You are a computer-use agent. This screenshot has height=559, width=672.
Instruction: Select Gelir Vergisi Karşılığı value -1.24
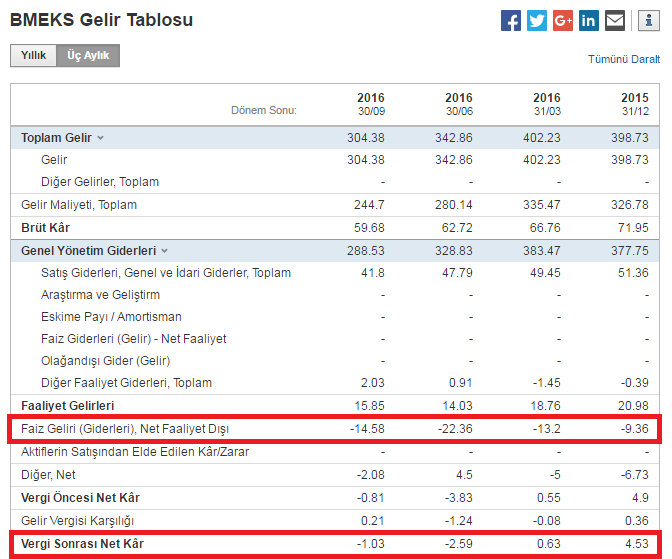coord(459,521)
